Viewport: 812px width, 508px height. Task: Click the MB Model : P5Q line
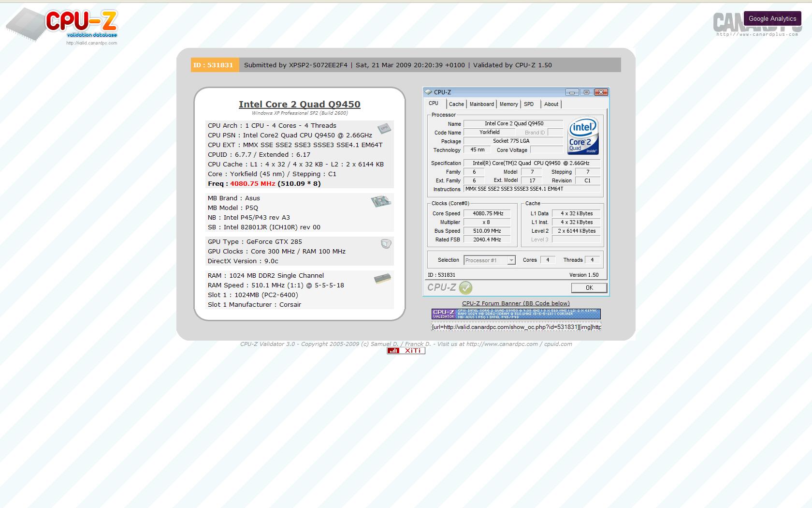point(233,208)
